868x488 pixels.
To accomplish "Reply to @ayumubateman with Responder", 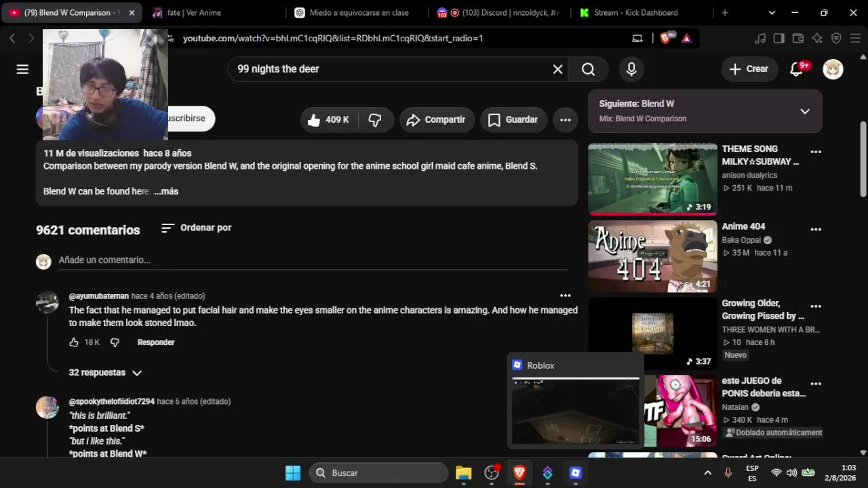I will click(156, 342).
